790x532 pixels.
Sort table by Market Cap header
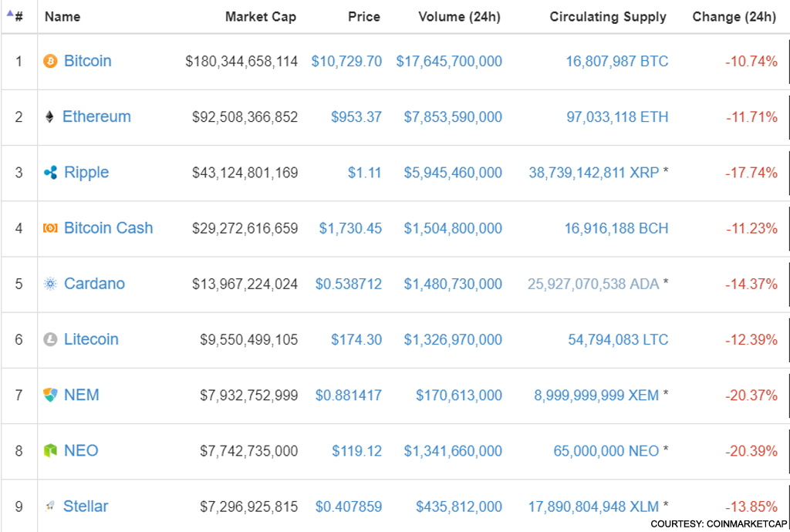(260, 17)
